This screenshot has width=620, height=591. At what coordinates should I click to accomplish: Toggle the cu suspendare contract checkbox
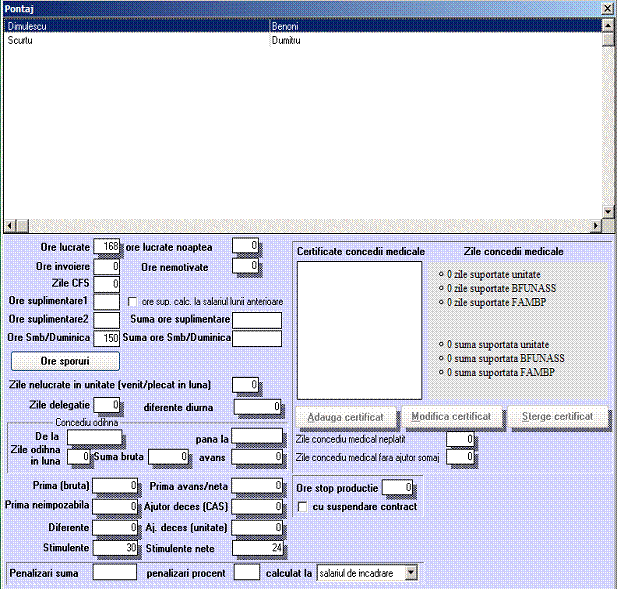pyautogui.click(x=303, y=506)
